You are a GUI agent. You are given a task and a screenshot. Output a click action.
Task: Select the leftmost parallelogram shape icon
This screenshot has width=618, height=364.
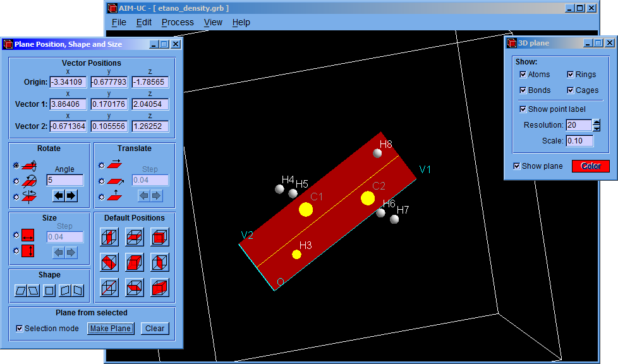[21, 291]
